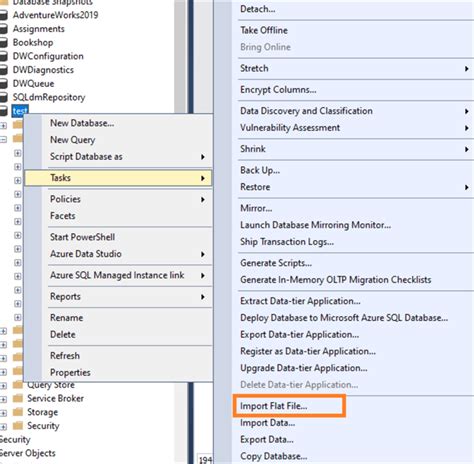Choose Refresh from the context menu

[x=119, y=356]
